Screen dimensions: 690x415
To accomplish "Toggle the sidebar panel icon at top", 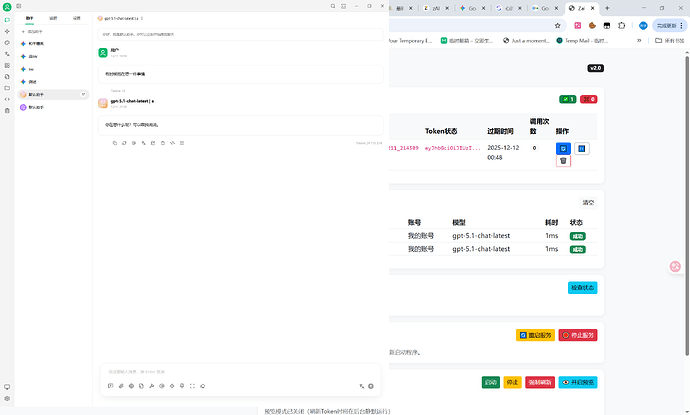I will point(19,6).
